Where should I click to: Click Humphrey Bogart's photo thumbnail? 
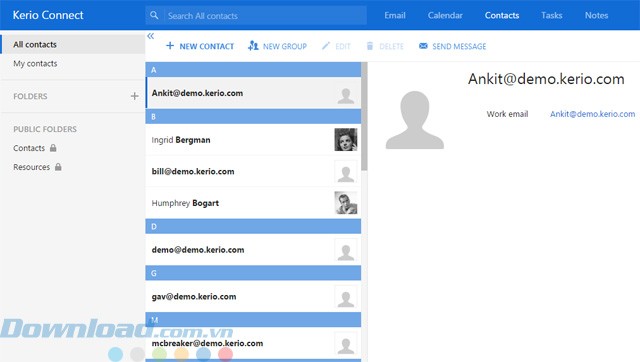[x=346, y=203]
